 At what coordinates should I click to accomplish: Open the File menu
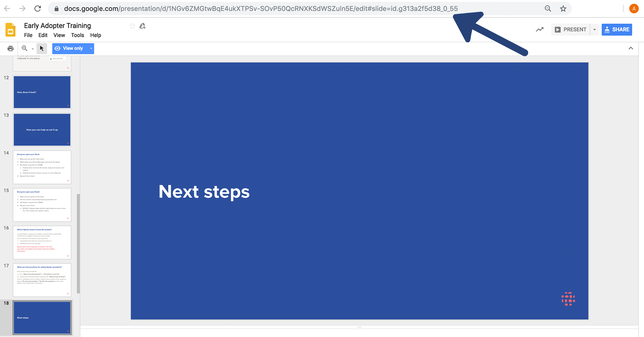[28, 35]
